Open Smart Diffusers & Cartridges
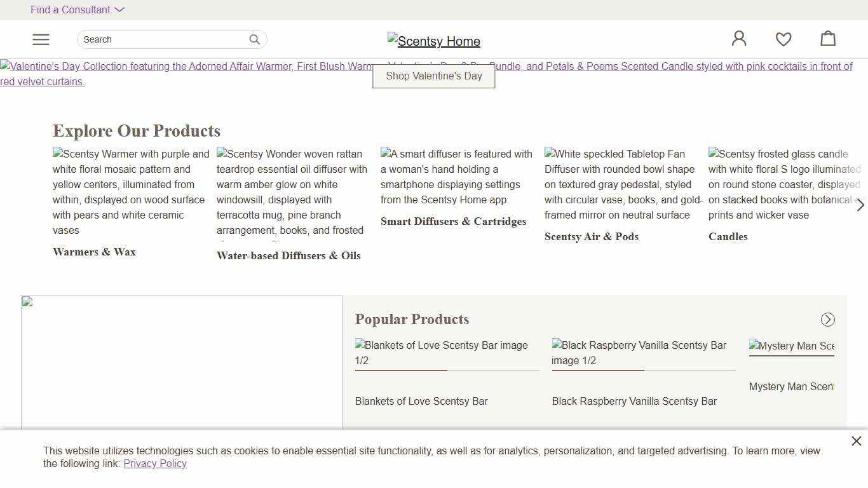Screen dimensions: 868x488 pos(453,221)
